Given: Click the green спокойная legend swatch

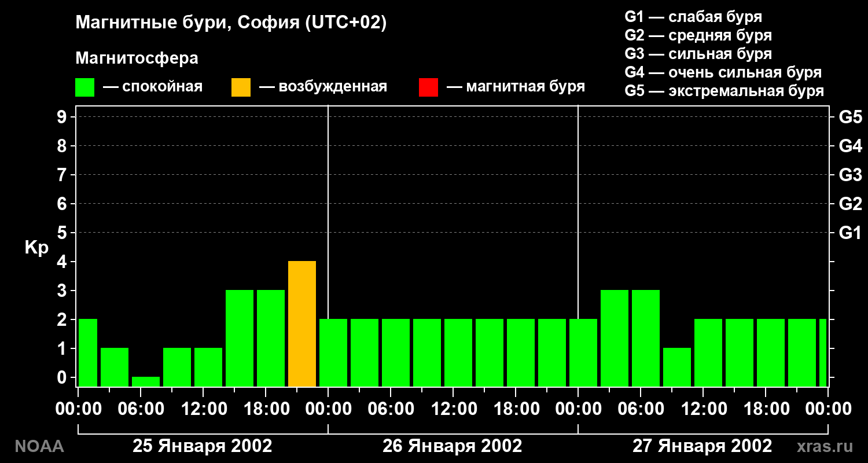Looking at the screenshot, I should coord(84,87).
